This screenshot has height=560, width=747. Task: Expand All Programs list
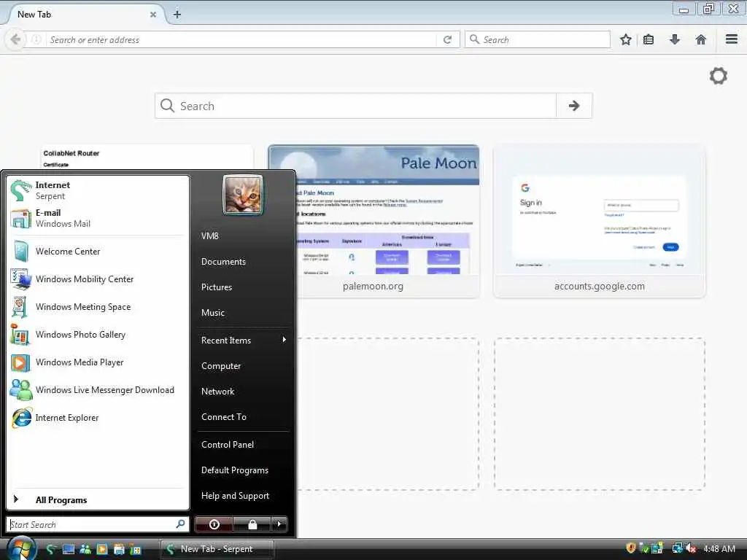point(98,499)
